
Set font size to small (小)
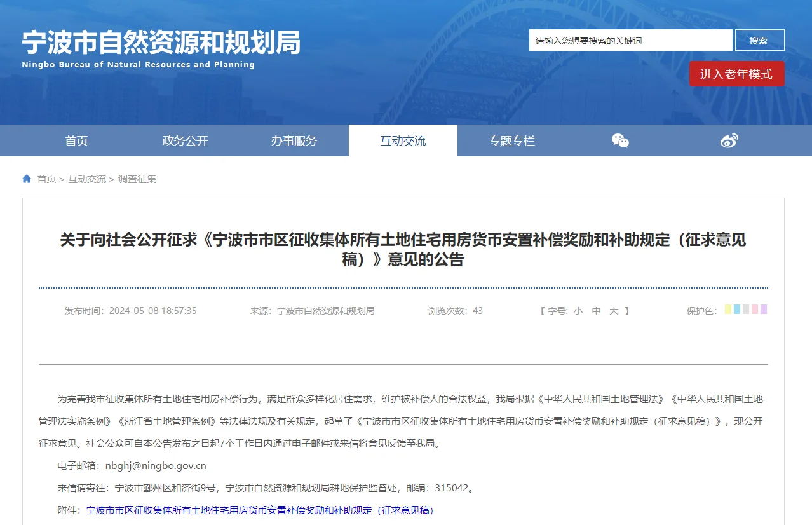(x=578, y=311)
